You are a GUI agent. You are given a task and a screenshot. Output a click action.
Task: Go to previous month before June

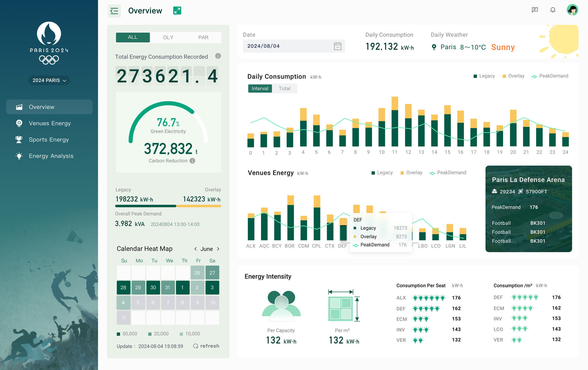(195, 249)
